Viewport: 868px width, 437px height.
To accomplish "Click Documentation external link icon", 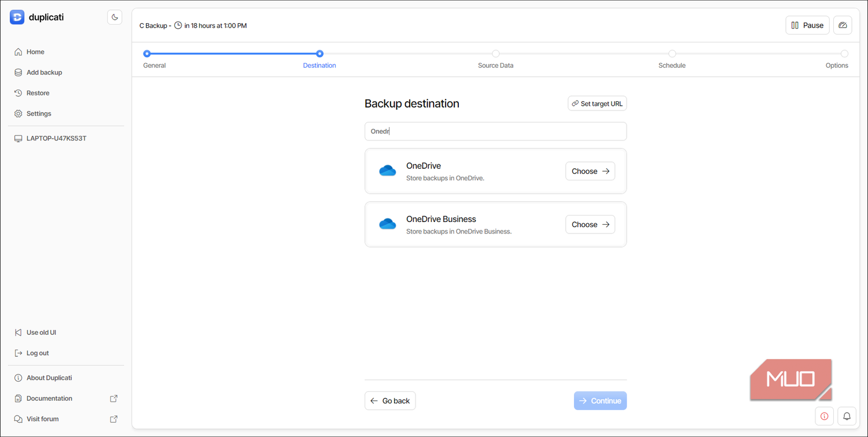I will tap(114, 398).
